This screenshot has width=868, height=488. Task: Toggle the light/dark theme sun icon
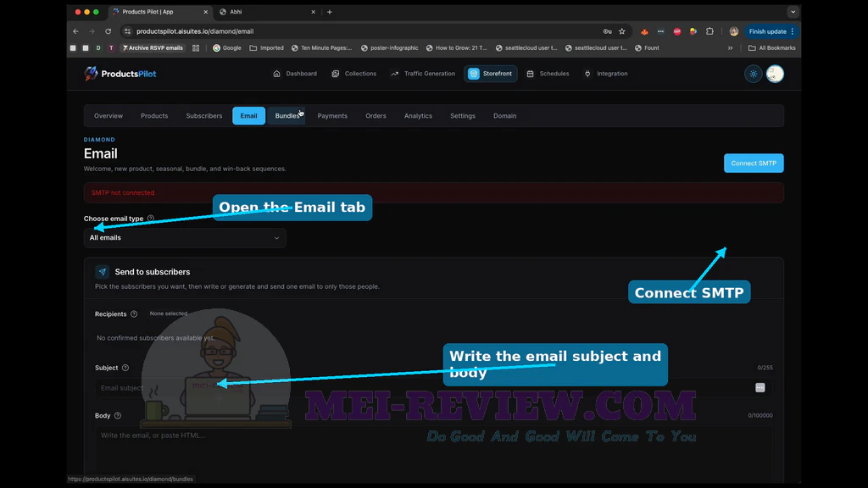tap(754, 74)
